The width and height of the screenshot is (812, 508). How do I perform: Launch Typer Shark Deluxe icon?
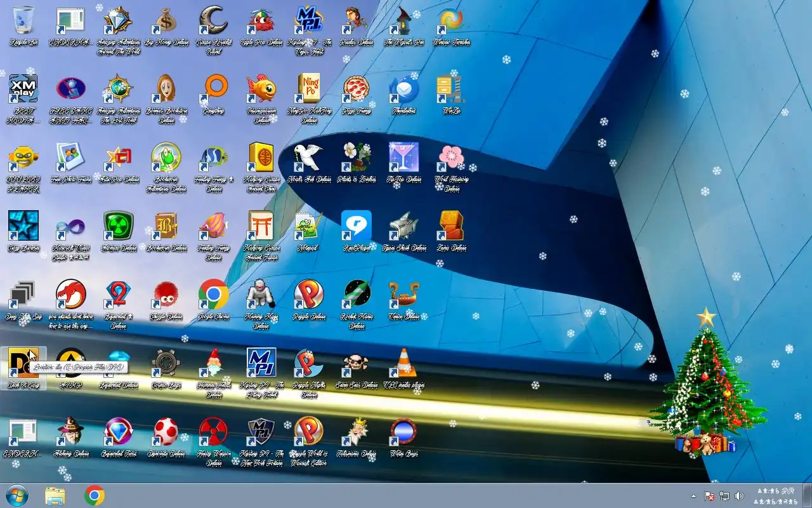[404, 226]
